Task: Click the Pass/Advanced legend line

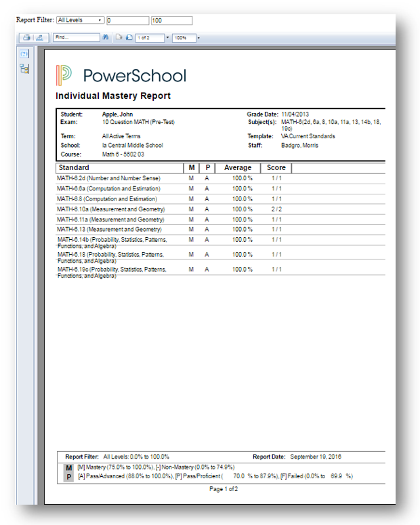Action: (215, 476)
